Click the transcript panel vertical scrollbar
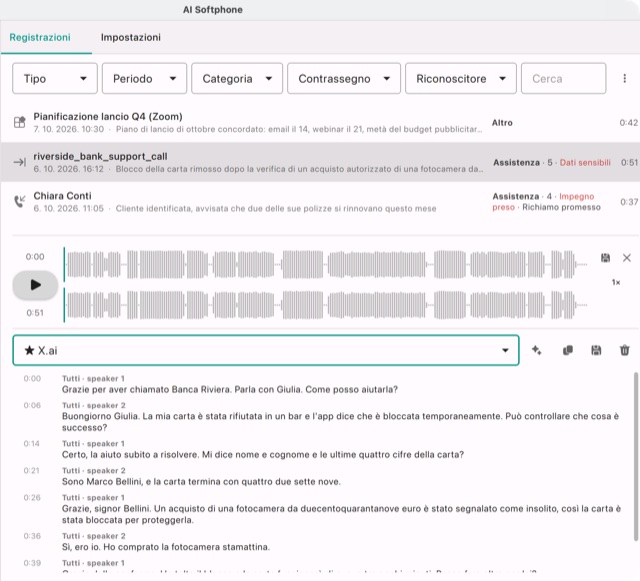 click(x=636, y=455)
